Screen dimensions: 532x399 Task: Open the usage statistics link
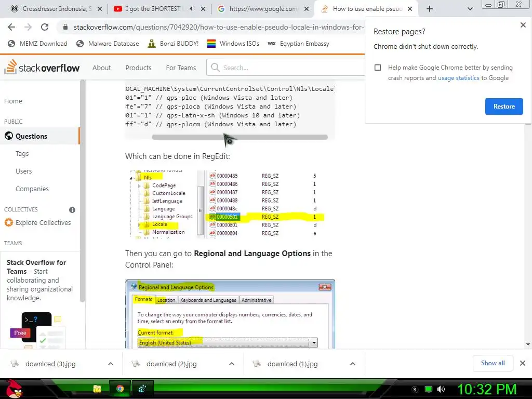[458, 78]
